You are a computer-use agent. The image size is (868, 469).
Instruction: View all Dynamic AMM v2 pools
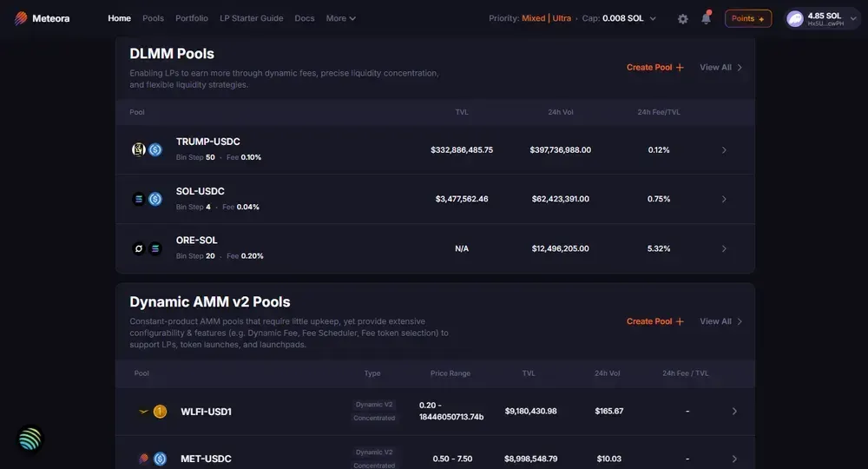tap(720, 321)
